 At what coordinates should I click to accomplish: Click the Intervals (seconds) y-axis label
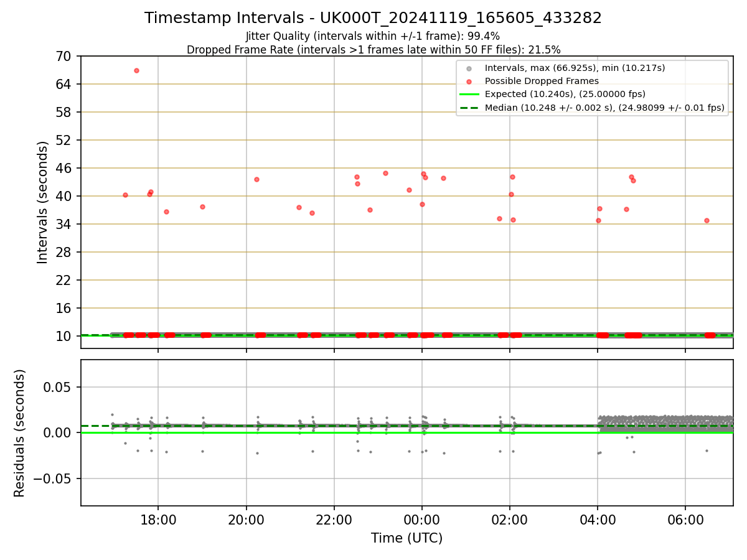point(43,202)
